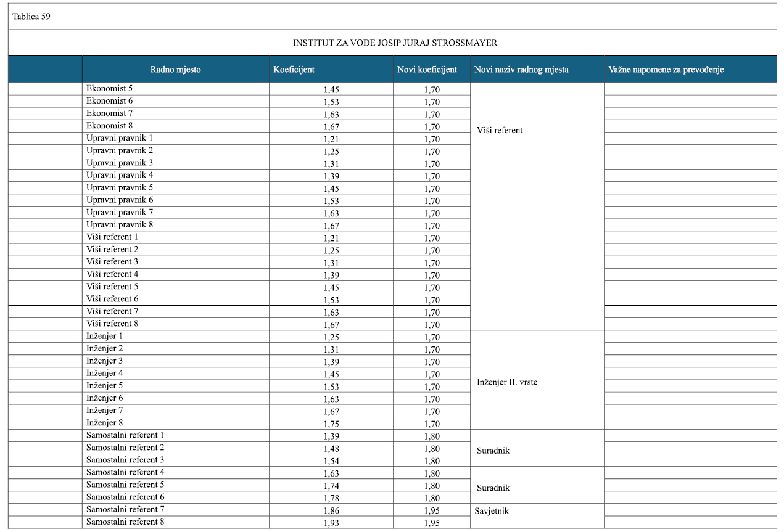Click the 1,86 coefficient for Samostalni referent 7
784x532 pixels.
coord(331,510)
